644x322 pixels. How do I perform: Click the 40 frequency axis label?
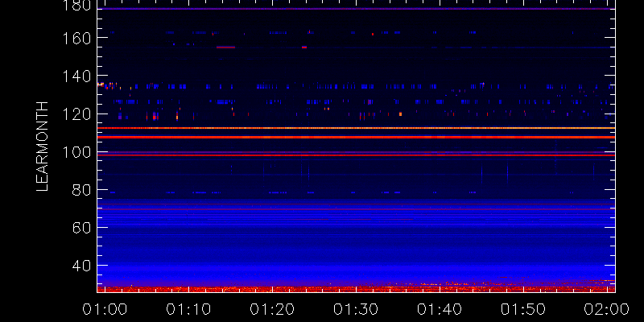[80, 266]
